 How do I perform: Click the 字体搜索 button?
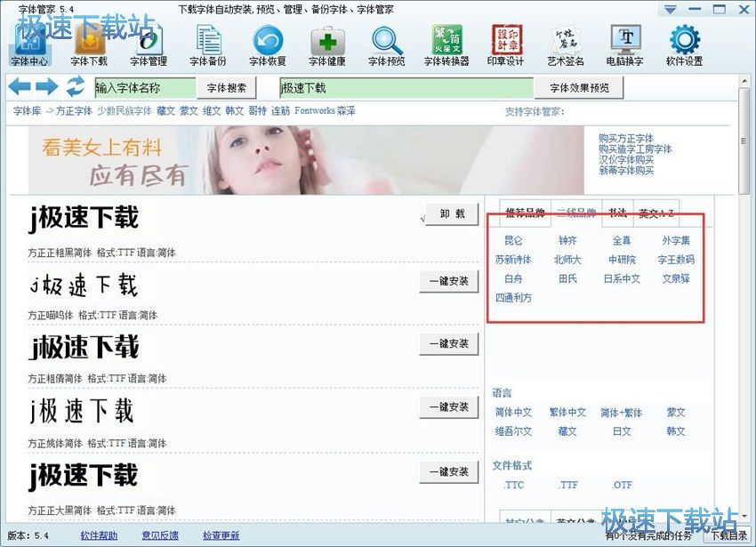pyautogui.click(x=227, y=88)
